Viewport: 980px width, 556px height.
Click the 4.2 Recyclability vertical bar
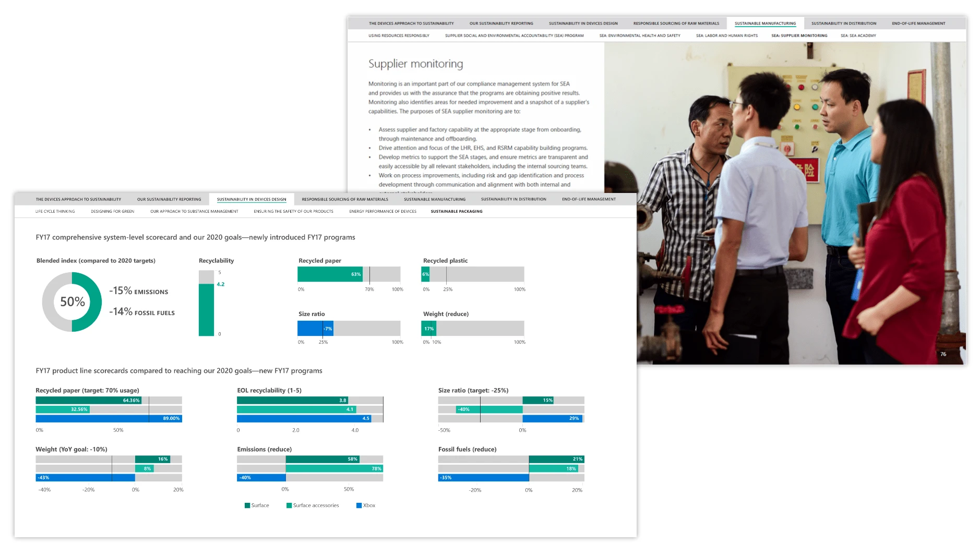point(206,309)
